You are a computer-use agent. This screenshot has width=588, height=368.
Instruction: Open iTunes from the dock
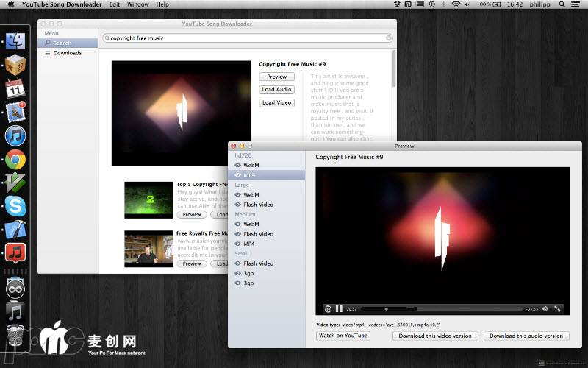pos(15,135)
